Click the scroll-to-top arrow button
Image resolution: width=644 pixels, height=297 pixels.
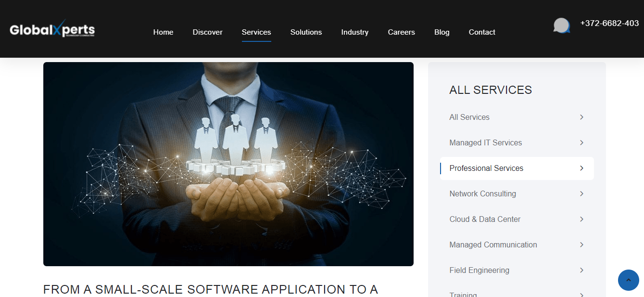click(x=628, y=280)
